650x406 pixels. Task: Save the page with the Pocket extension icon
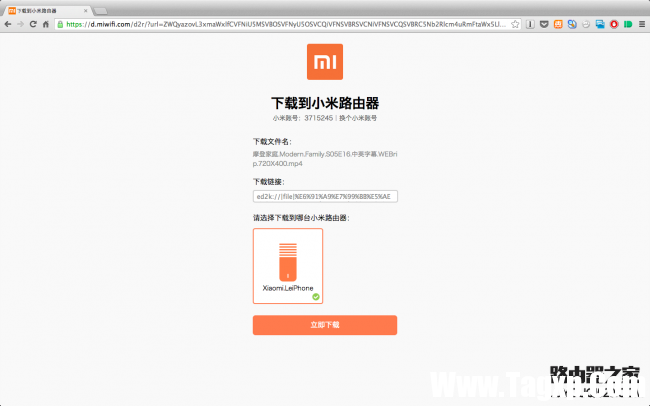pos(544,24)
